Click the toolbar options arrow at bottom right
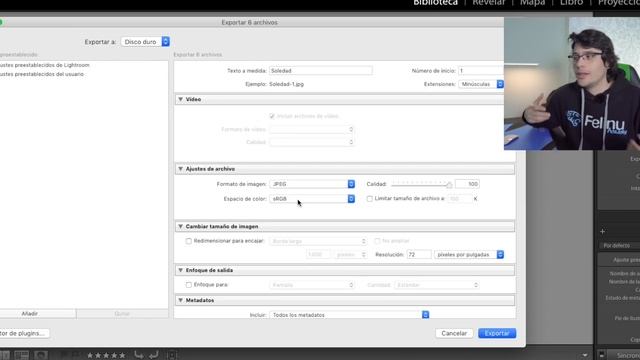This screenshot has height=360, width=640. coord(584,356)
